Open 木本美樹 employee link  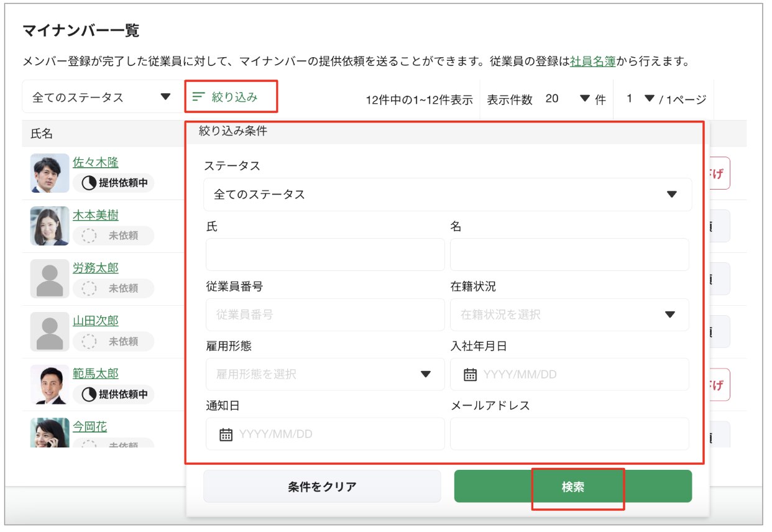[96, 215]
